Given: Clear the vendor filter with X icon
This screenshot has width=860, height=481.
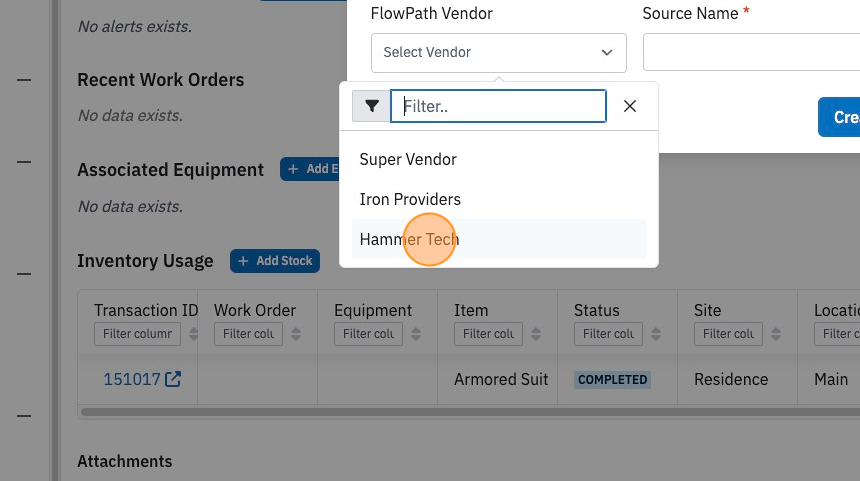Looking at the screenshot, I should coord(630,106).
